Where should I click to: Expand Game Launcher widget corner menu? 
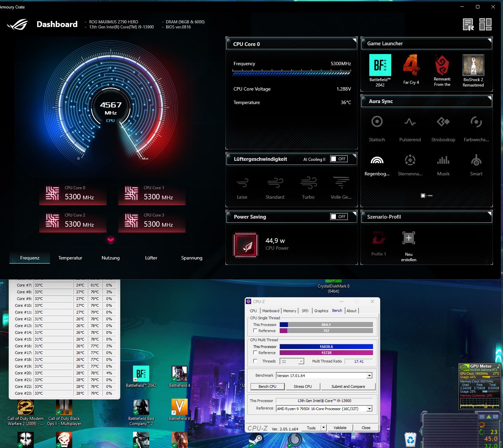point(489,41)
